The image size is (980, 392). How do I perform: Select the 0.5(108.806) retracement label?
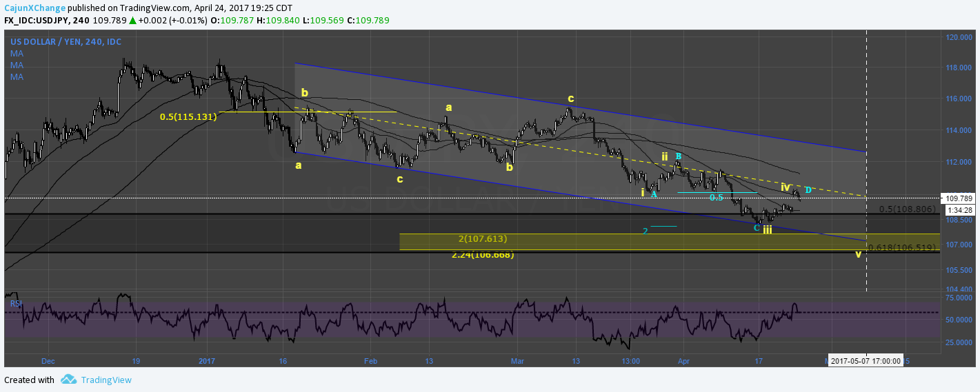(908, 208)
